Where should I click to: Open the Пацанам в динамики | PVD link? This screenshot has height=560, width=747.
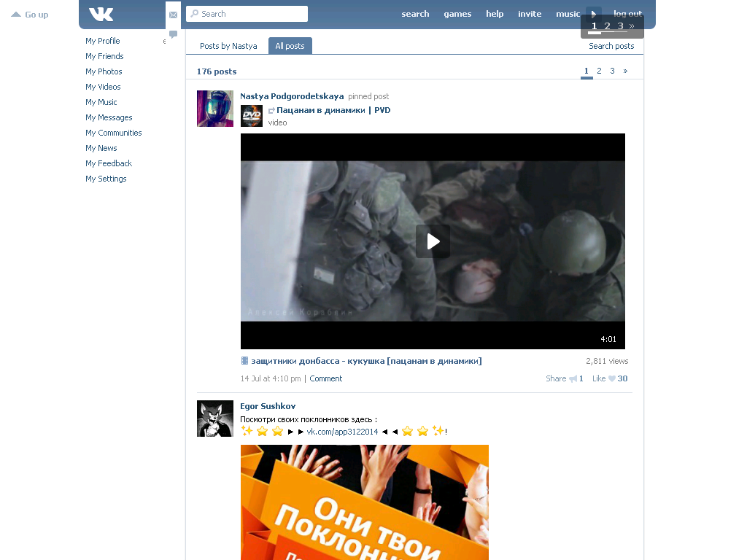(333, 110)
